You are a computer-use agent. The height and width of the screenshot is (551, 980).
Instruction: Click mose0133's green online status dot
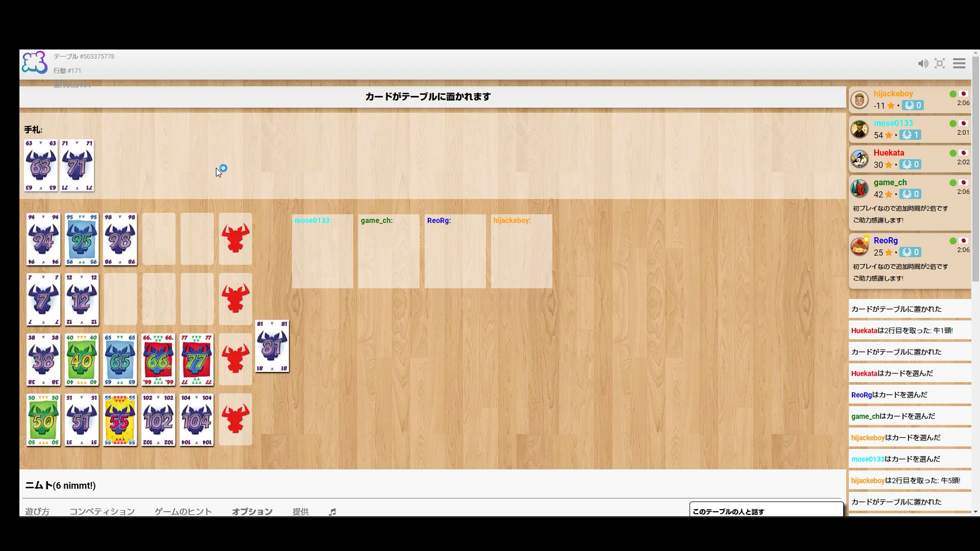[x=952, y=123]
